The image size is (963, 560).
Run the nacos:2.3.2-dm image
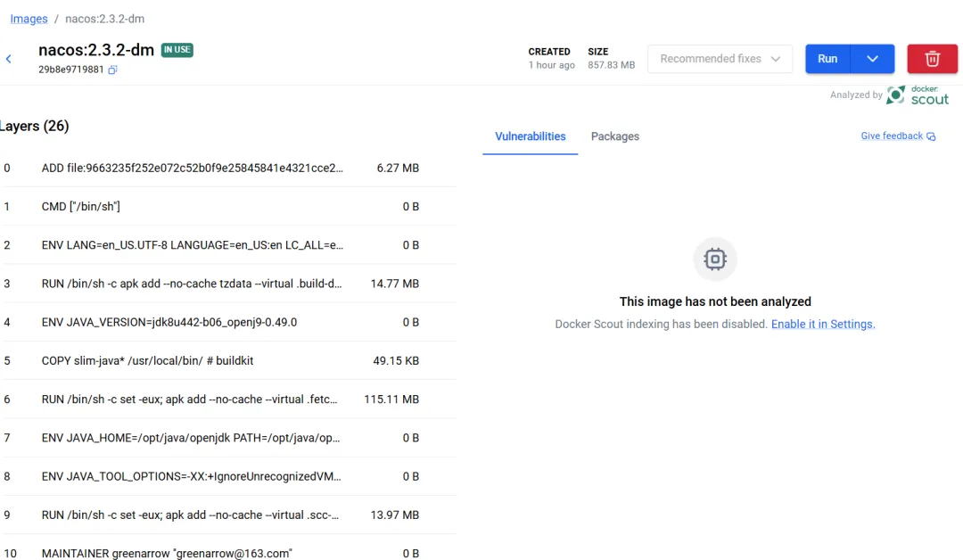(827, 59)
